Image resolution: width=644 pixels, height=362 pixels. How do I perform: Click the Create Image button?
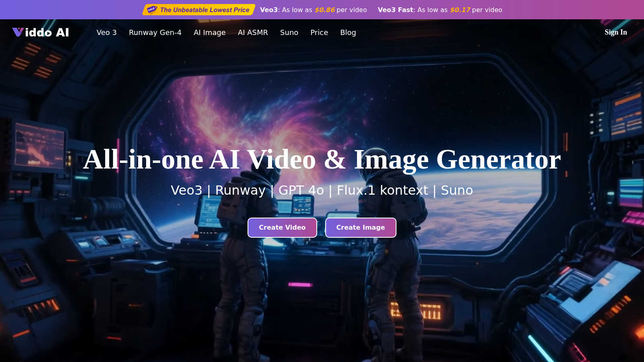pos(361,228)
